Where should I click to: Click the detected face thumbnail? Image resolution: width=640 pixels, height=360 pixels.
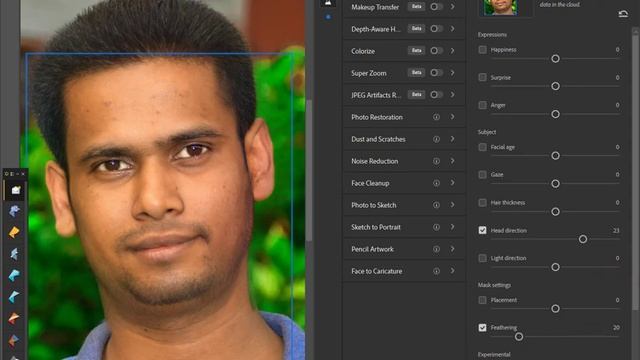pos(500,8)
